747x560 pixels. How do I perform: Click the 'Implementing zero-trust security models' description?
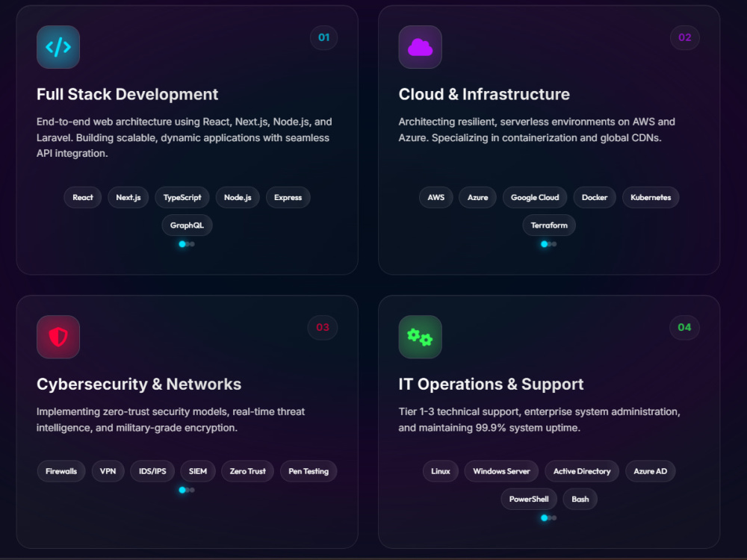[x=170, y=420]
